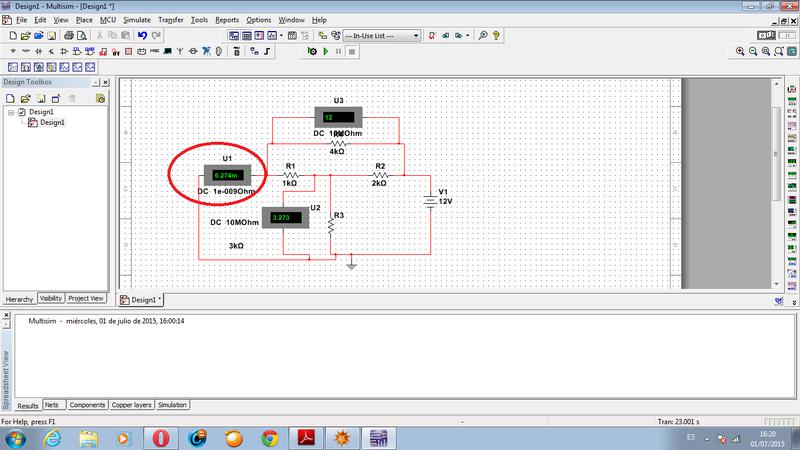Screen dimensions: 800x450
Task: Click the Print icon in the toolbar
Action: click(x=68, y=35)
